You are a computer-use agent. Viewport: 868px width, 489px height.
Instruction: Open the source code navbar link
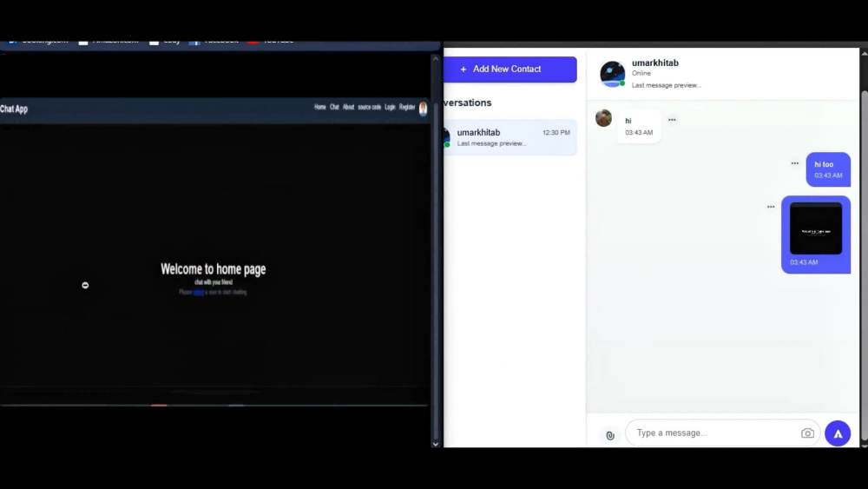(369, 107)
